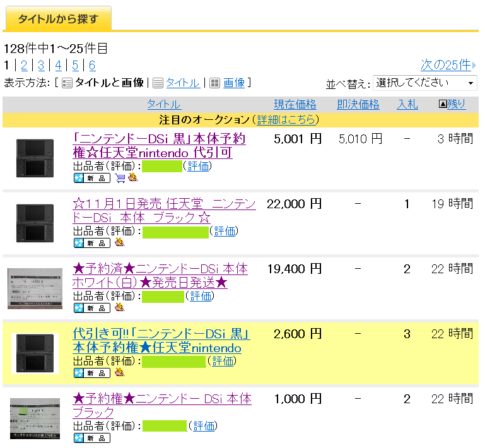
Task: Open 詳細はこちら featured auction details link
Action: [x=286, y=120]
